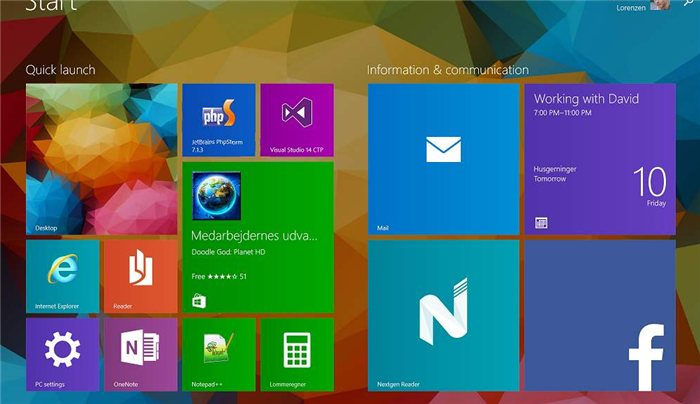The width and height of the screenshot is (700, 404).
Task: Open PC settings gear tile
Action: (62, 354)
